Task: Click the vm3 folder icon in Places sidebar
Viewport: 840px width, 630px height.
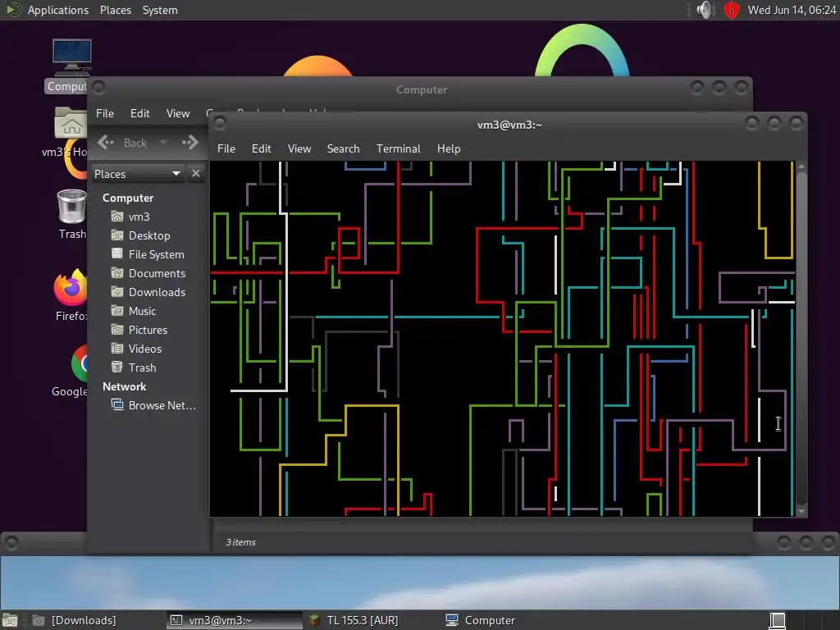Action: (116, 217)
